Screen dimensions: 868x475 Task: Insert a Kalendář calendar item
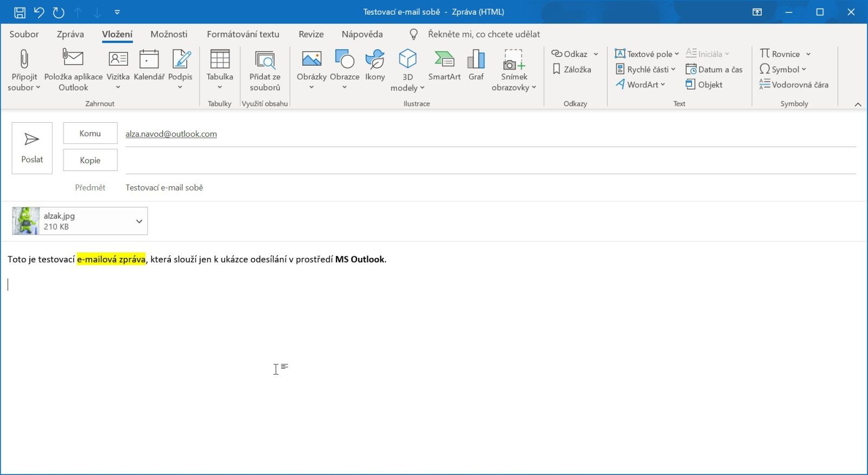click(x=149, y=59)
